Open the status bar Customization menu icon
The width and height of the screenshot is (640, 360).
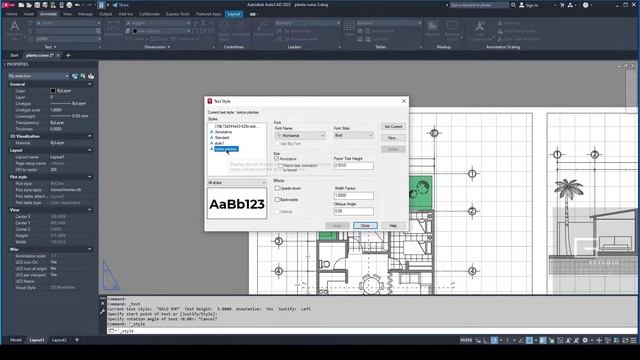[633, 340]
